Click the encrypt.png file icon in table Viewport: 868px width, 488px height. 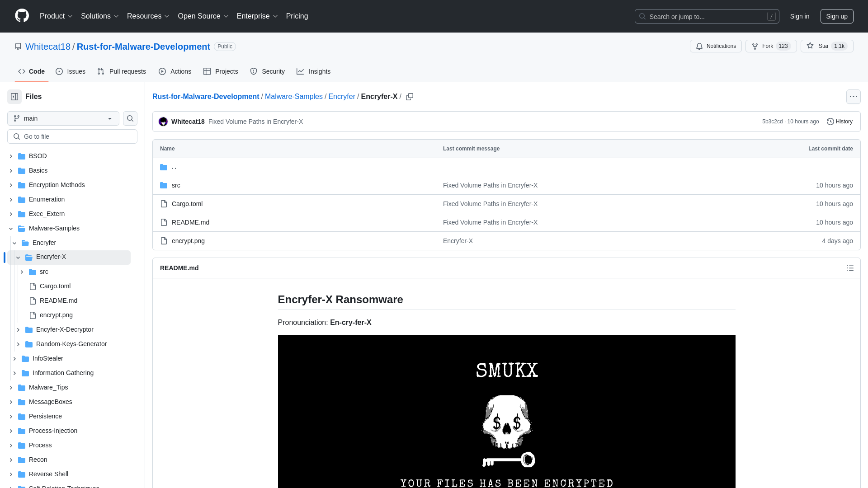(x=164, y=241)
